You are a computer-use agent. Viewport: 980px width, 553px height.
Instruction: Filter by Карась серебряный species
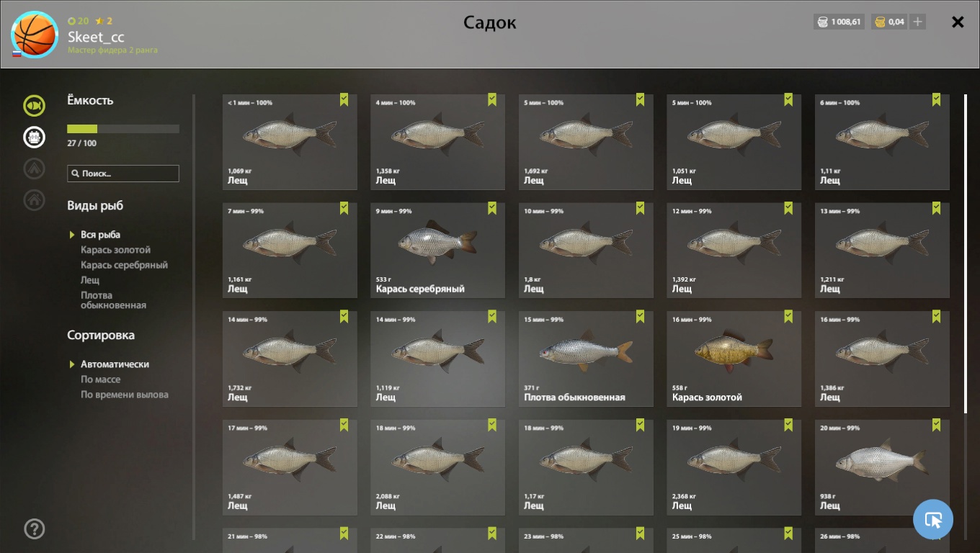click(x=124, y=265)
